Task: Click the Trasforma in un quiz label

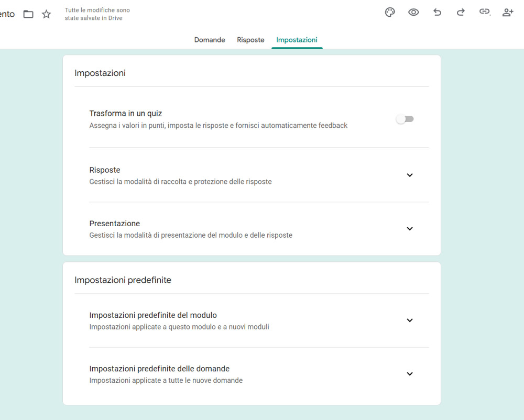Action: [x=126, y=114]
